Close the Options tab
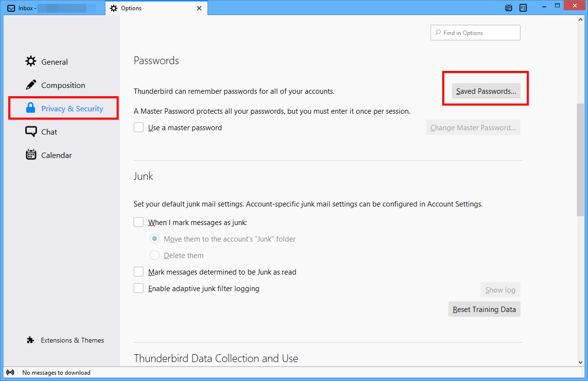Image resolution: width=588 pixels, height=381 pixels. (199, 8)
